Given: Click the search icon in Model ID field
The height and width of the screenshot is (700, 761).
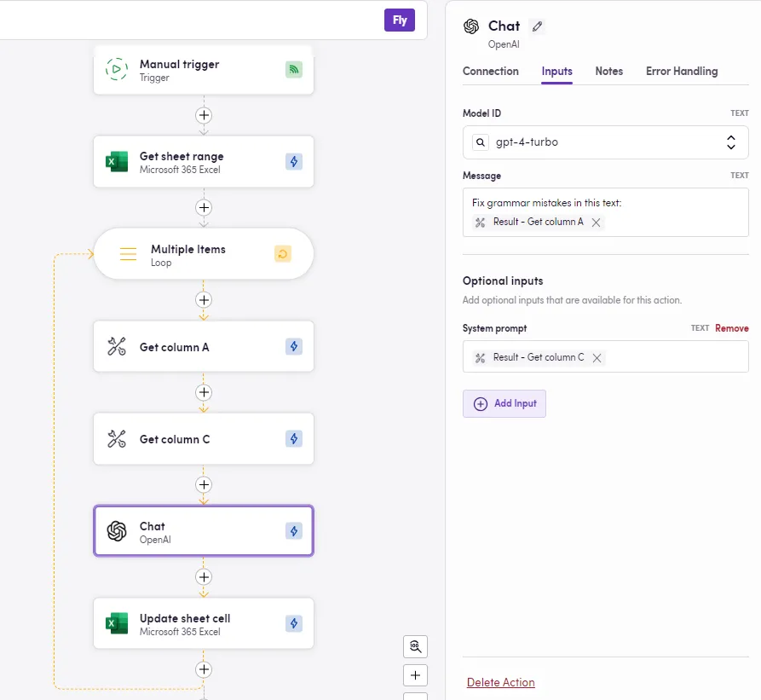Looking at the screenshot, I should pyautogui.click(x=481, y=142).
